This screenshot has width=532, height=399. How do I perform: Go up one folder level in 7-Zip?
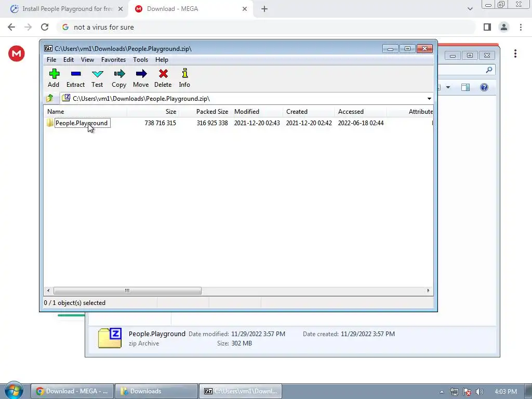click(50, 98)
